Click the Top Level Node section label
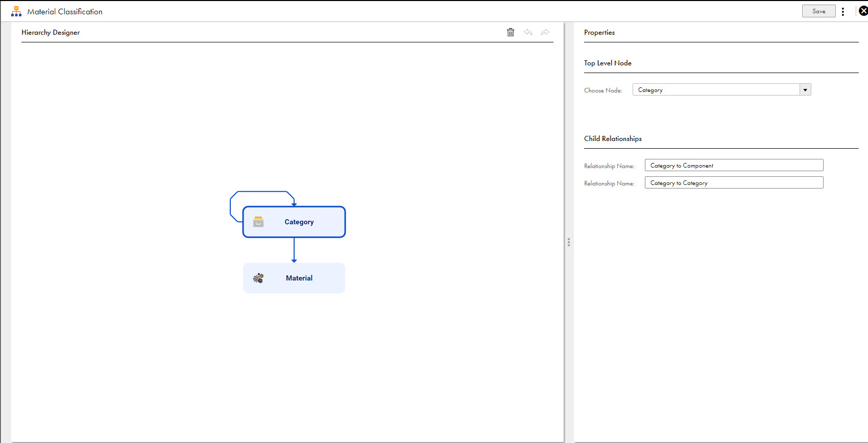Image resolution: width=868 pixels, height=443 pixels. [x=608, y=63]
